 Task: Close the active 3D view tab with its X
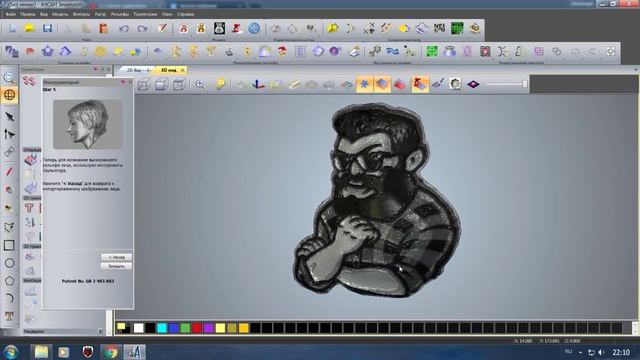click(x=182, y=70)
